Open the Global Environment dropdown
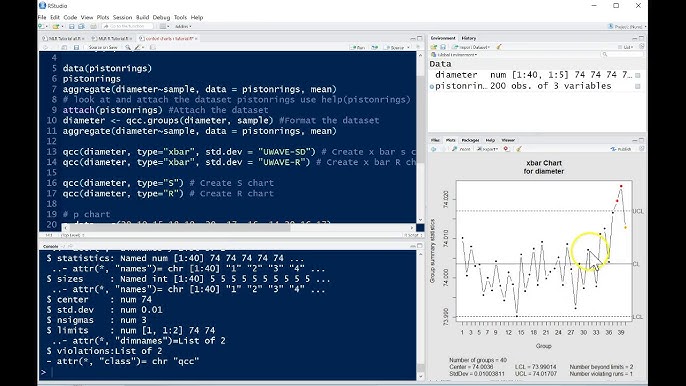This screenshot has width=686, height=386. click(x=455, y=55)
